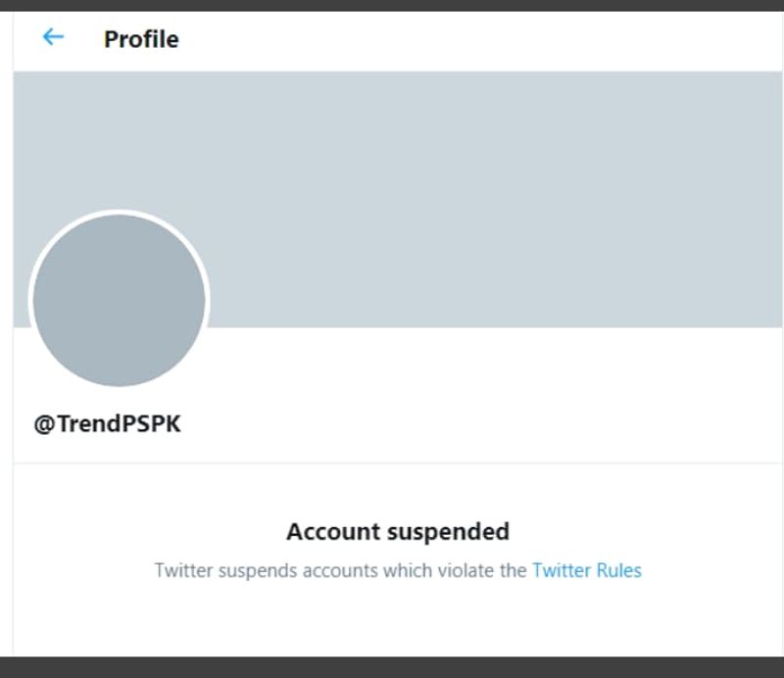Open the blank circular profile avatar
The image size is (784, 678).
click(119, 300)
